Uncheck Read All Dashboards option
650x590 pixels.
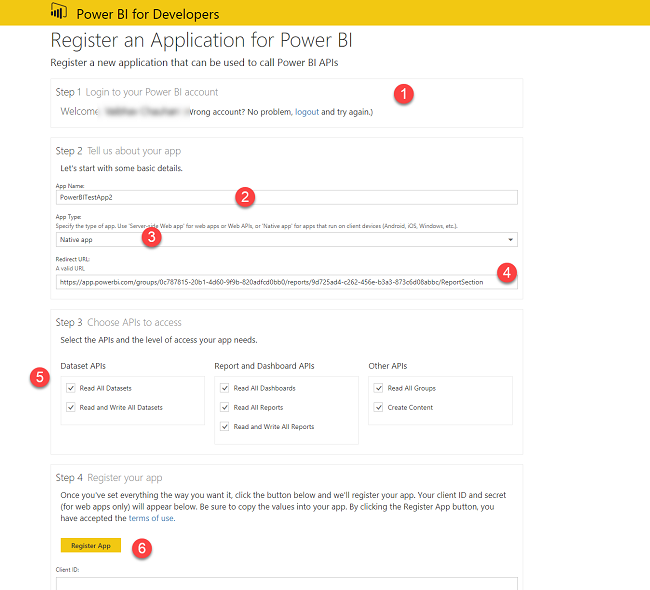[225, 388]
